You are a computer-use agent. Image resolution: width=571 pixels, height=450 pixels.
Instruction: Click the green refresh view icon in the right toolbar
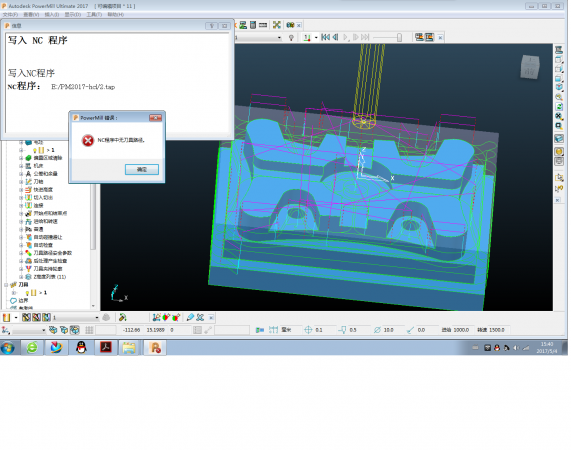(559, 107)
